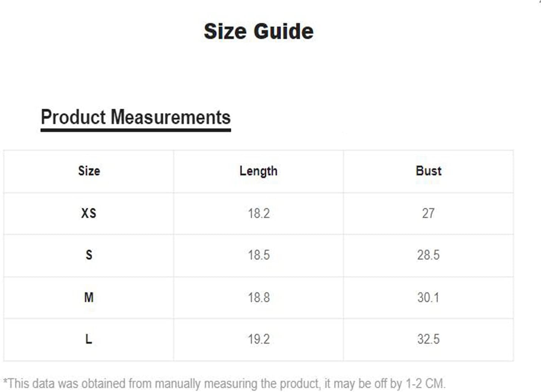541x392 pixels.
Task: Click the M length value 18.8
Action: click(259, 298)
